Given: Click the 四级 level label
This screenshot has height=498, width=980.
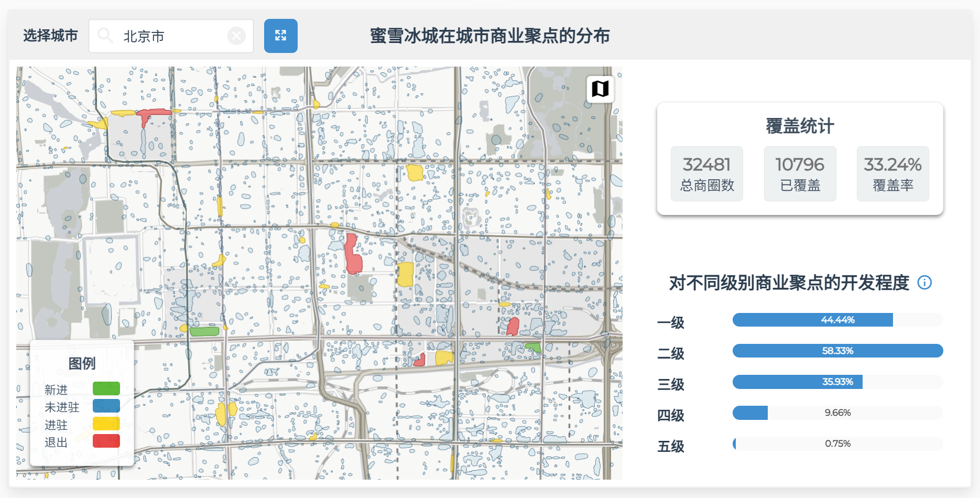Looking at the screenshot, I should click(671, 415).
